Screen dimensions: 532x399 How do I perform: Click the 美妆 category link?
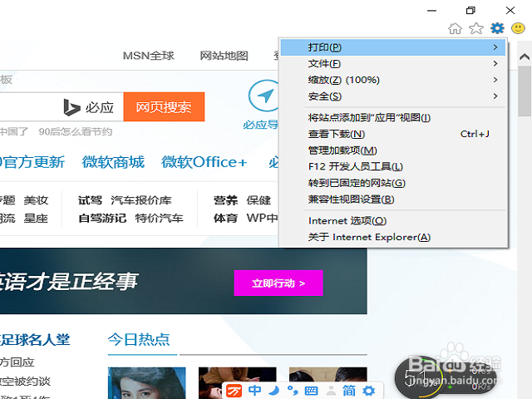point(36,200)
